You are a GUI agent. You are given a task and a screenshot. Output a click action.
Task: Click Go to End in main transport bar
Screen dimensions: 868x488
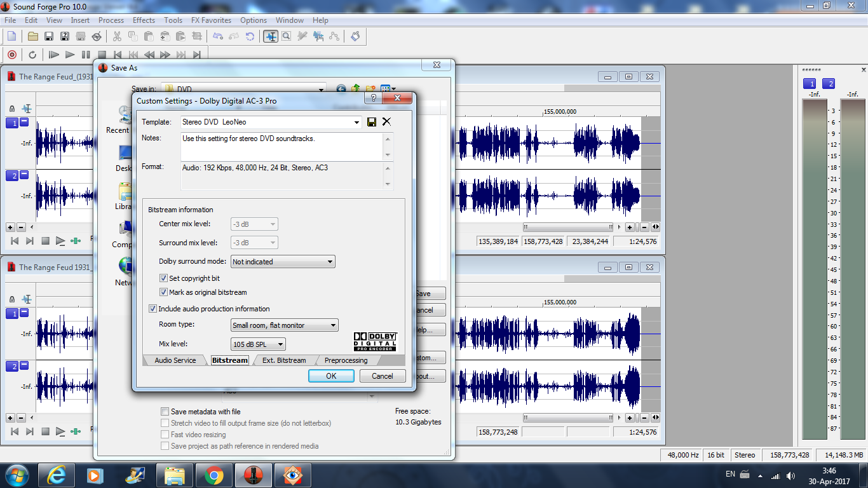point(197,55)
